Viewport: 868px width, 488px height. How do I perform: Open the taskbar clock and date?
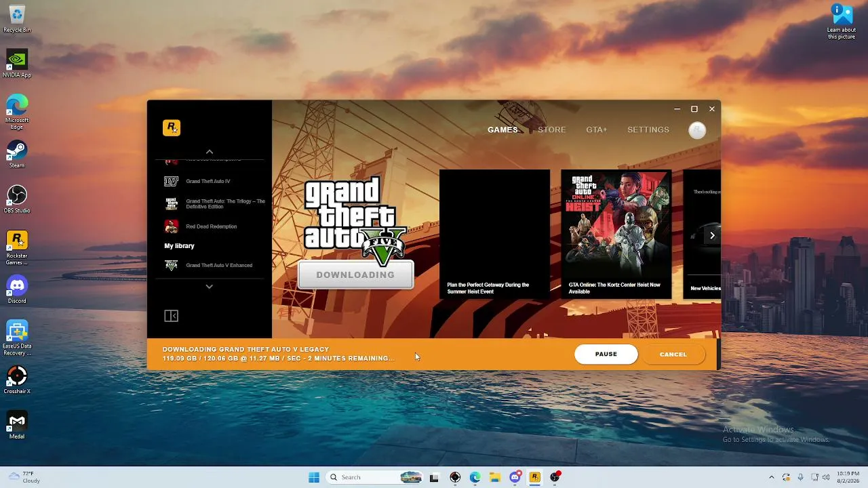pyautogui.click(x=848, y=477)
